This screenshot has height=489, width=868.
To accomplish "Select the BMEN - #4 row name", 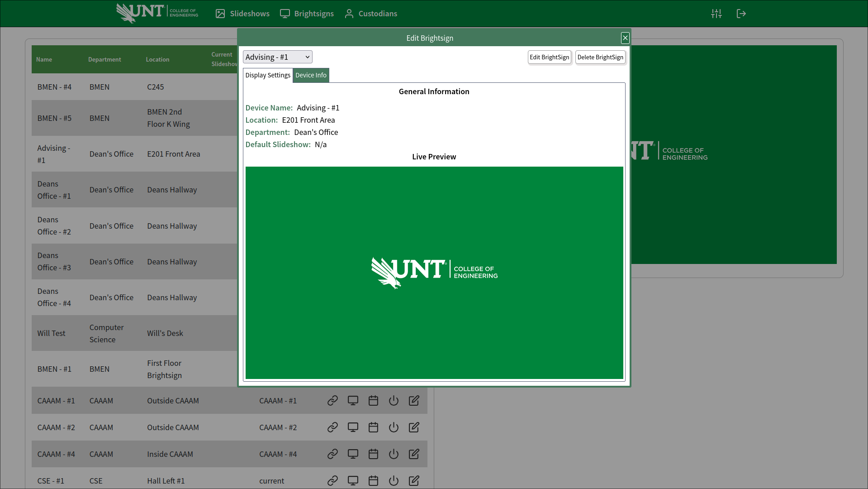I will pyautogui.click(x=54, y=87).
